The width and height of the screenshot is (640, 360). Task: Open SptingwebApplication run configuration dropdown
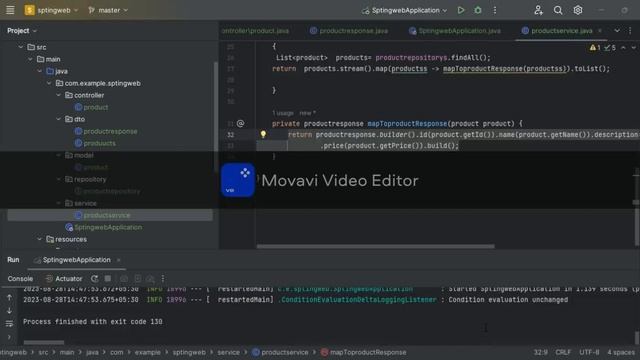pos(404,10)
